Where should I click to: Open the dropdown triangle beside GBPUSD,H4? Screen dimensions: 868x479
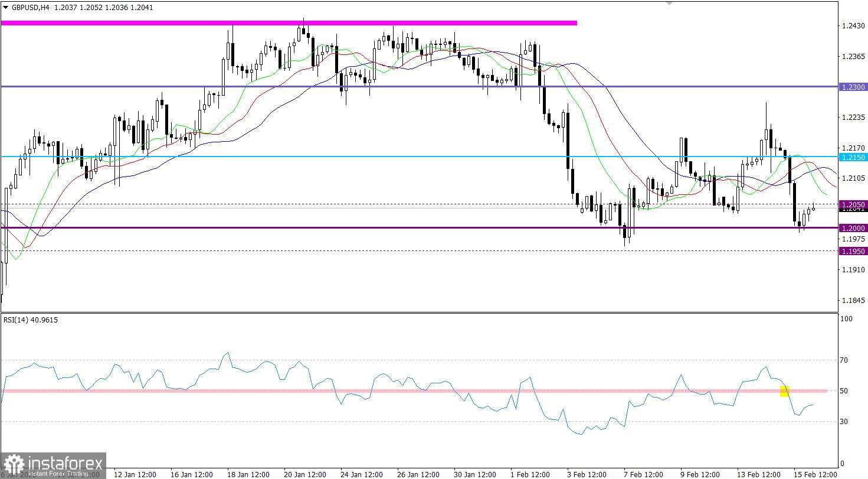(5, 8)
